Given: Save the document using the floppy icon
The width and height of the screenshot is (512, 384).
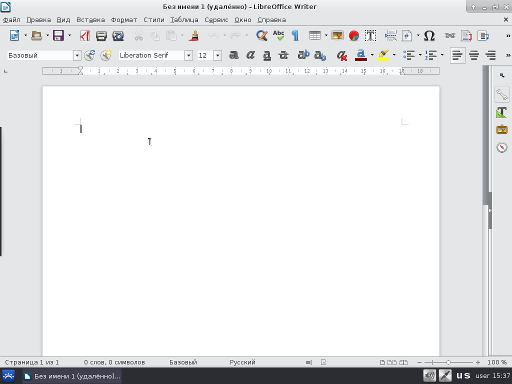Looking at the screenshot, I should 58,35.
